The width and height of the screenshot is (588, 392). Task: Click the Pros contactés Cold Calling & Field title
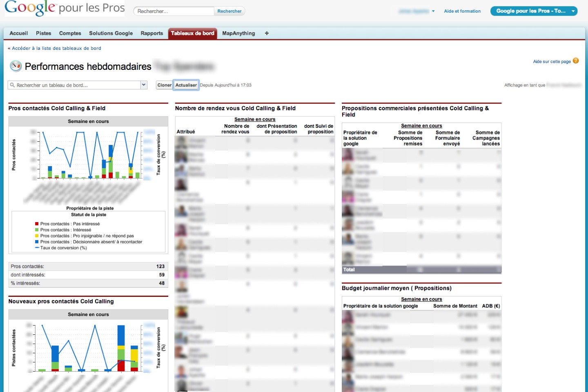coord(57,108)
